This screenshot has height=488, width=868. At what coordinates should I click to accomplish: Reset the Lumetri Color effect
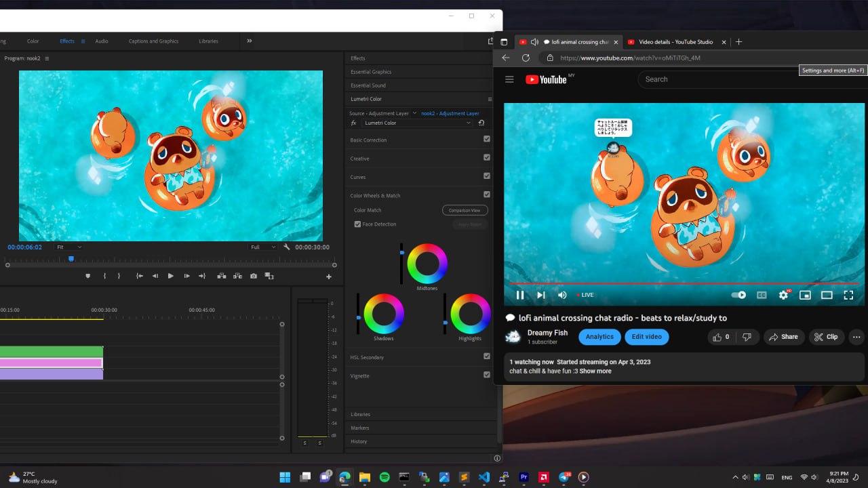point(481,123)
